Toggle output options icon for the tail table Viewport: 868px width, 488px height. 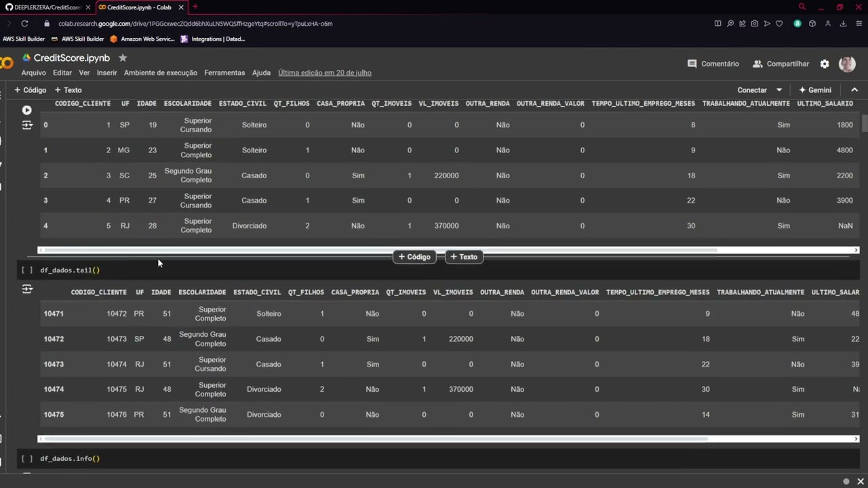[x=27, y=289]
